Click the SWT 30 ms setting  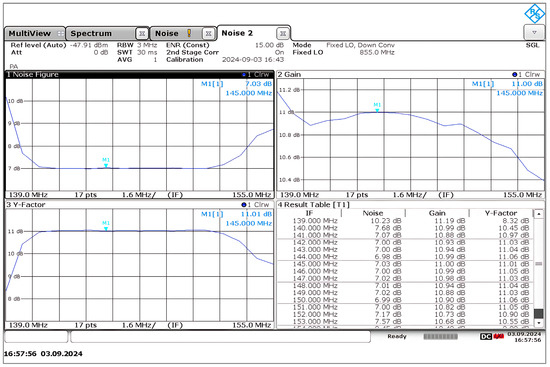point(137,52)
